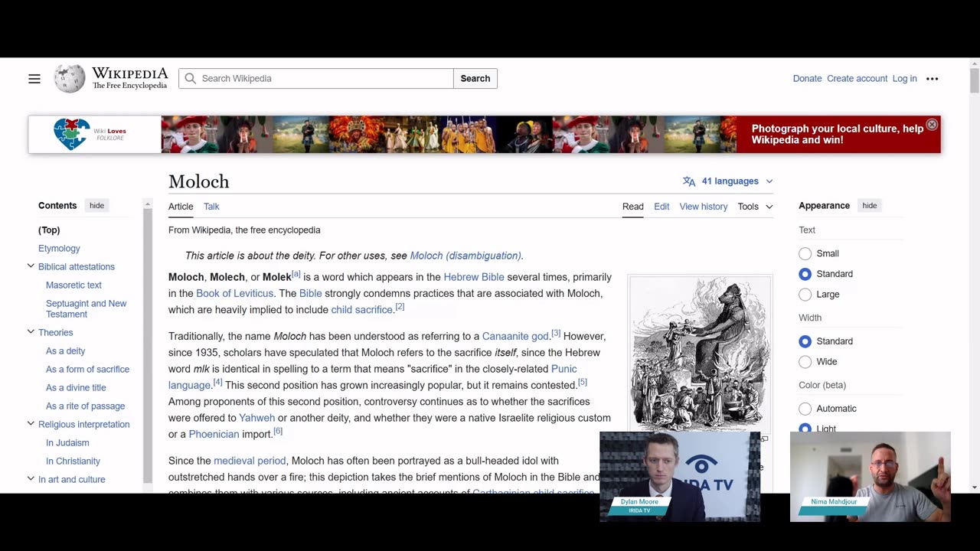
Task: Click the Donate link
Action: 807,78
